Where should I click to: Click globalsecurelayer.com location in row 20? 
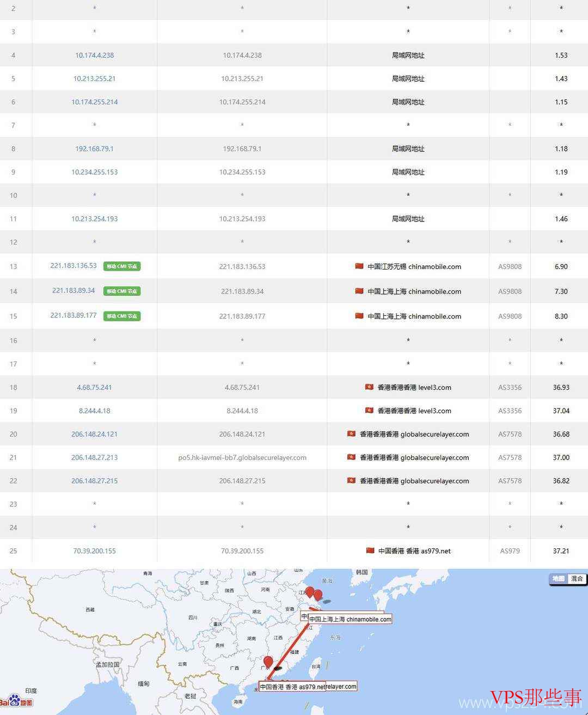coord(414,435)
